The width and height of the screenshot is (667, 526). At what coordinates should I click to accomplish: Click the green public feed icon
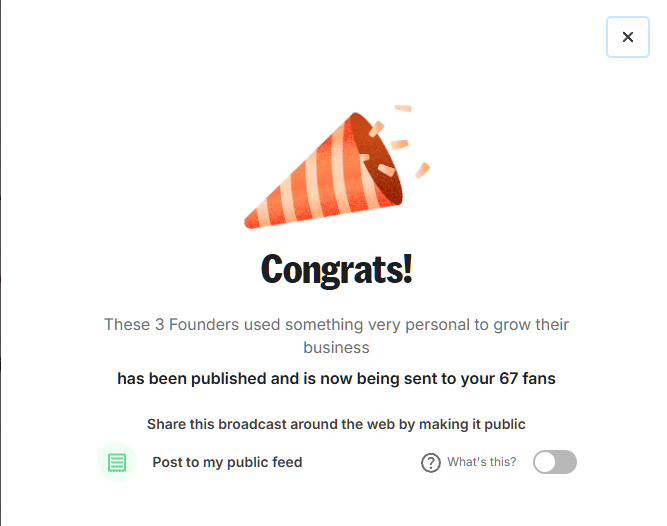(x=117, y=462)
